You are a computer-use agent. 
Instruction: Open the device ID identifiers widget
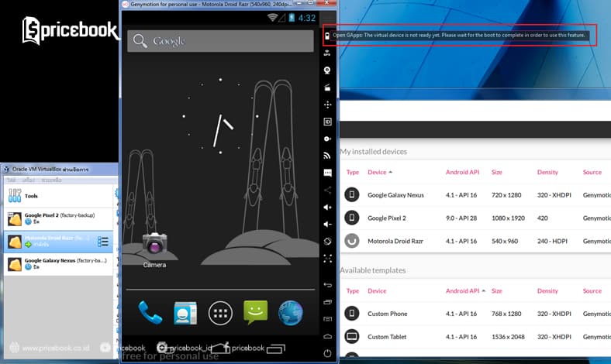[x=327, y=122]
